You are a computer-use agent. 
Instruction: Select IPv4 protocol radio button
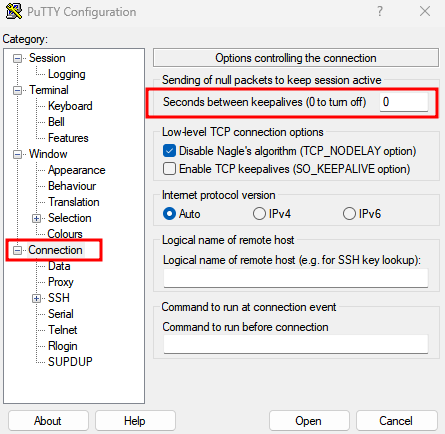click(x=259, y=214)
